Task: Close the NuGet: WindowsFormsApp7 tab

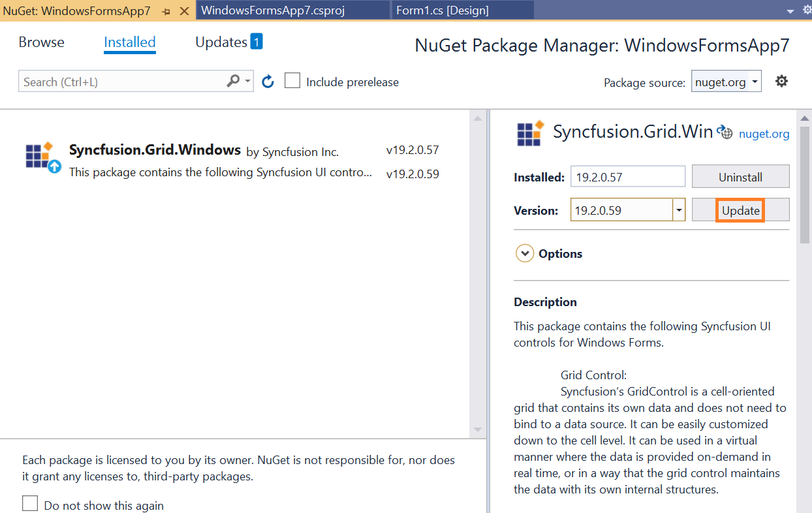Action: tap(185, 11)
